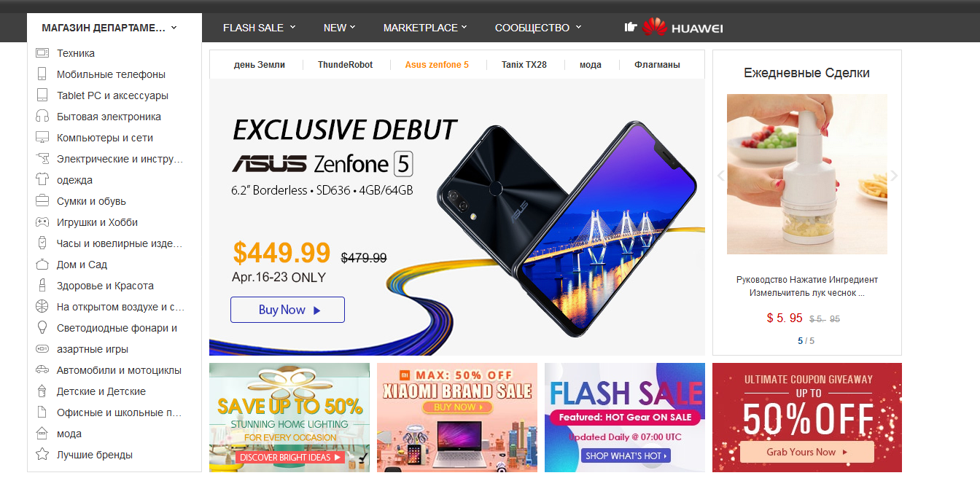Switch to the Tanix TX28 tab
Screen dimensions: 980x497
click(524, 65)
